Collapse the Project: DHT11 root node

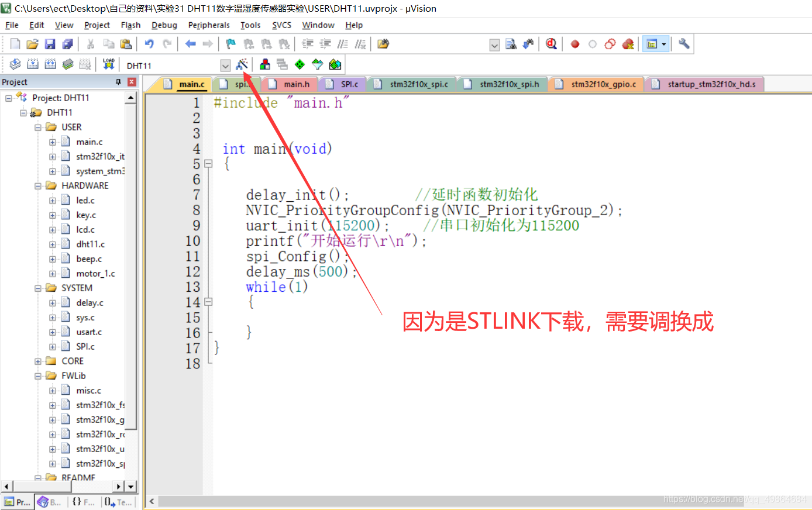tap(9, 98)
